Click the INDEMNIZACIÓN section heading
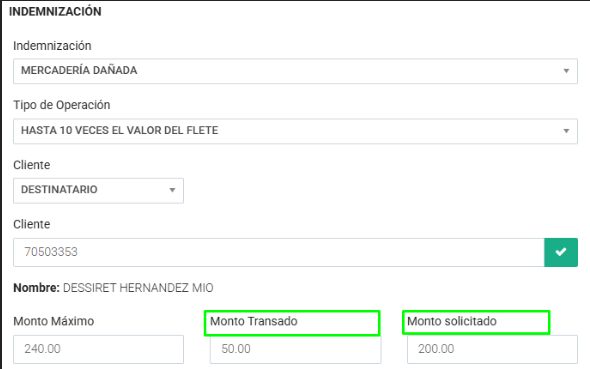This screenshot has height=369, width=590. point(55,12)
